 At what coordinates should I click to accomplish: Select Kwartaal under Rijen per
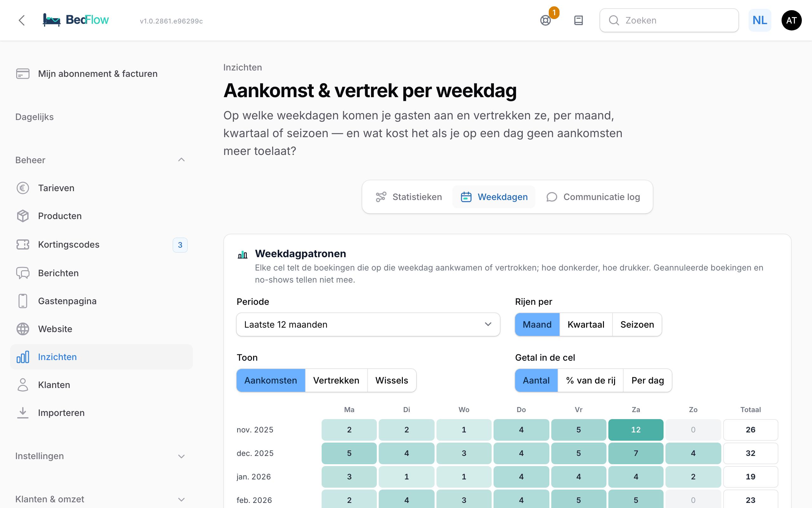[x=586, y=324]
